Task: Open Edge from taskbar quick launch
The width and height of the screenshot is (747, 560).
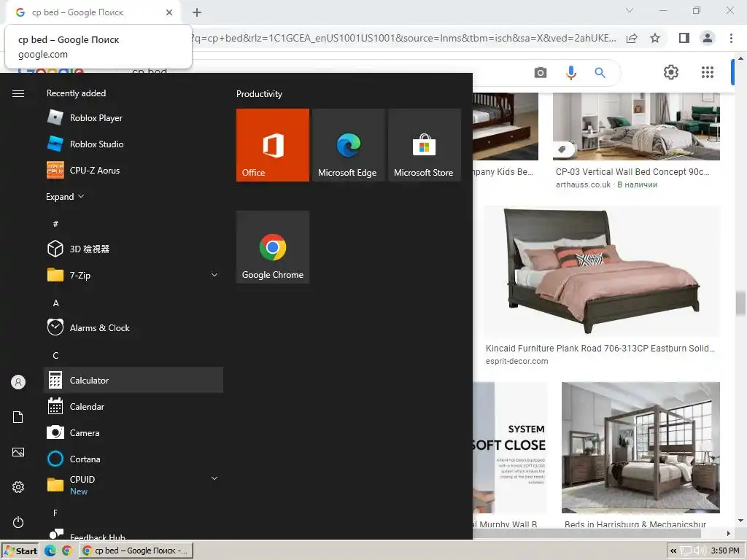Action: [x=50, y=551]
